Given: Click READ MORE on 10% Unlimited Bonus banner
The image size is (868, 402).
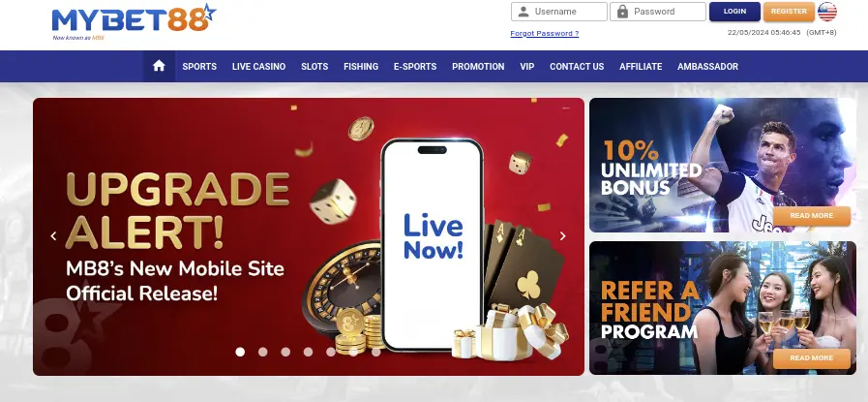Looking at the screenshot, I should coord(812,216).
